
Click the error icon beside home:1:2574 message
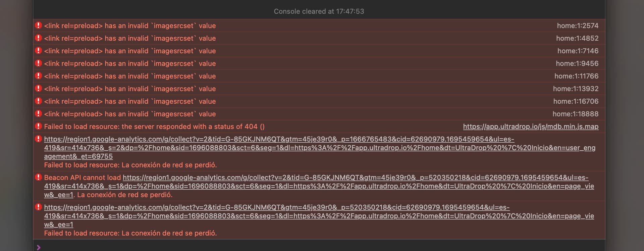click(39, 25)
